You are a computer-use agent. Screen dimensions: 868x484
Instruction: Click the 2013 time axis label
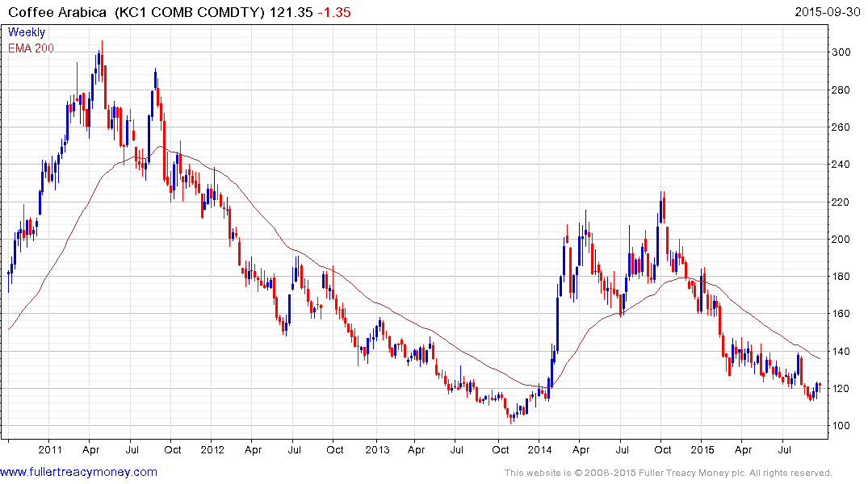(377, 449)
